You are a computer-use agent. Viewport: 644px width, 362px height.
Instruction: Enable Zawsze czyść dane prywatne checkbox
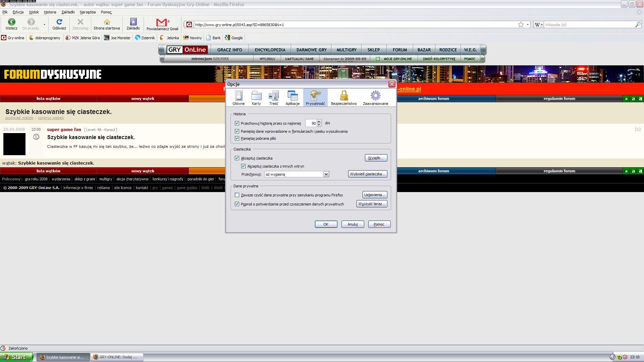[x=237, y=195]
